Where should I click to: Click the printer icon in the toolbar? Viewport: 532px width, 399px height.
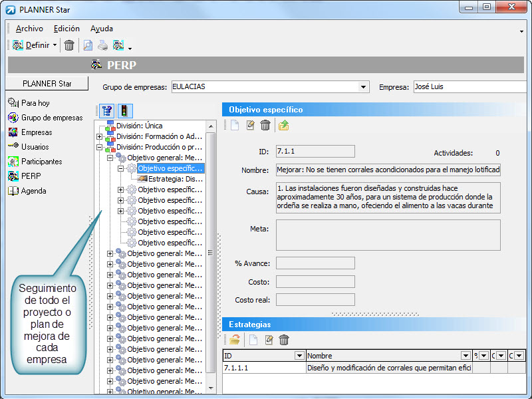pos(102,45)
